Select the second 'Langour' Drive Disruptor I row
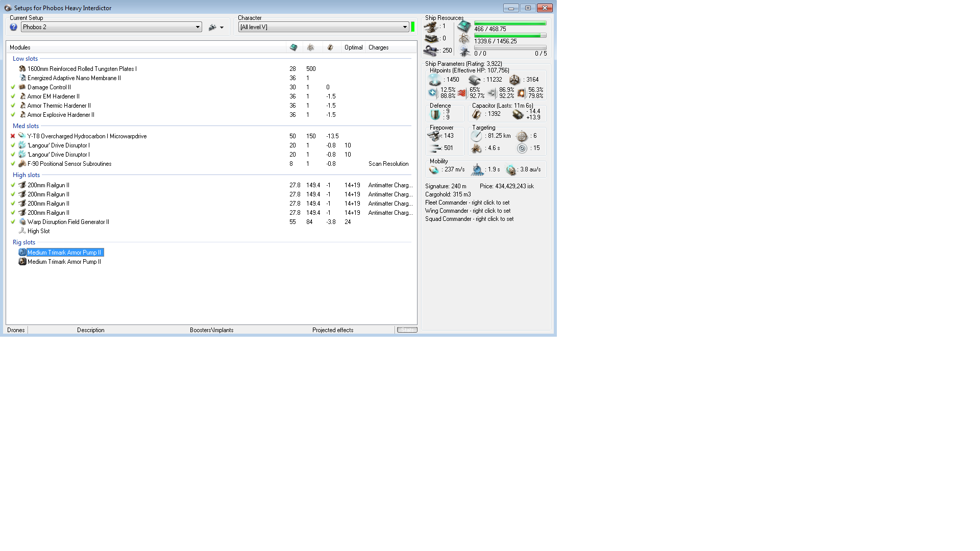Viewport: 980px width, 551px height. point(212,155)
